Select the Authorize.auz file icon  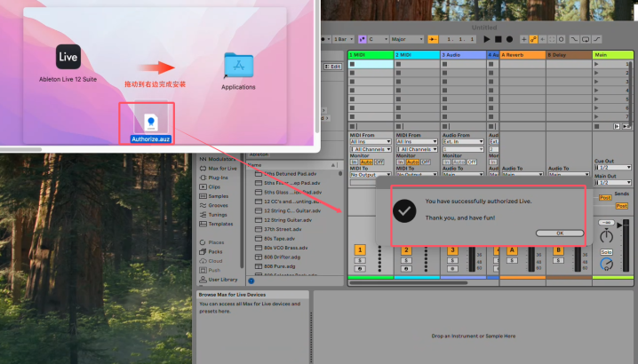(x=150, y=122)
